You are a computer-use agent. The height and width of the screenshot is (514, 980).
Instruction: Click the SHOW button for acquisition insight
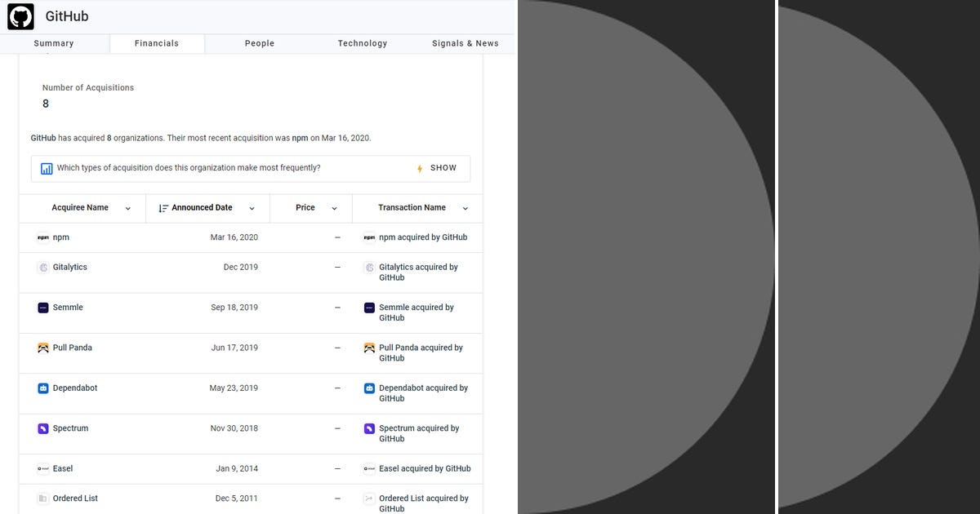pos(443,168)
